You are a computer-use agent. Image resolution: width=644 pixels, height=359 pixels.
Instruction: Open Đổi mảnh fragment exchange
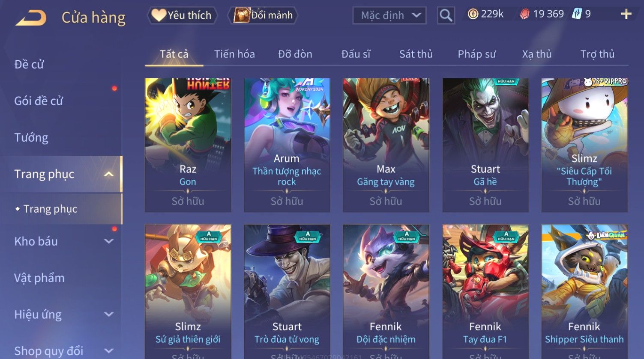(x=263, y=15)
